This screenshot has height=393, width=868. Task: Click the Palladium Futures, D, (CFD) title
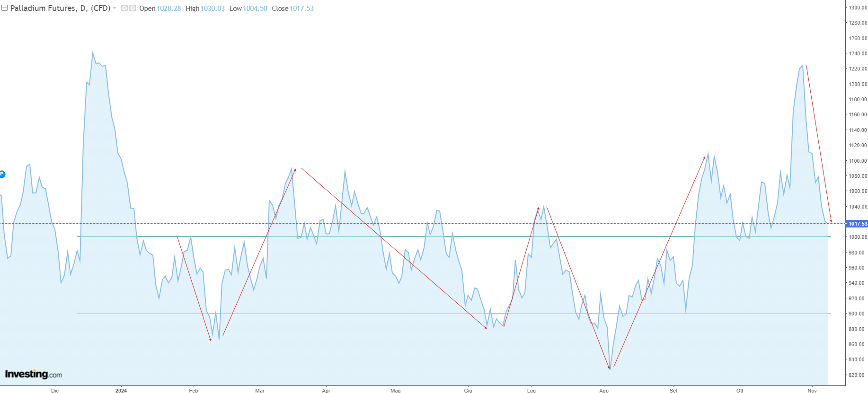tap(60, 8)
